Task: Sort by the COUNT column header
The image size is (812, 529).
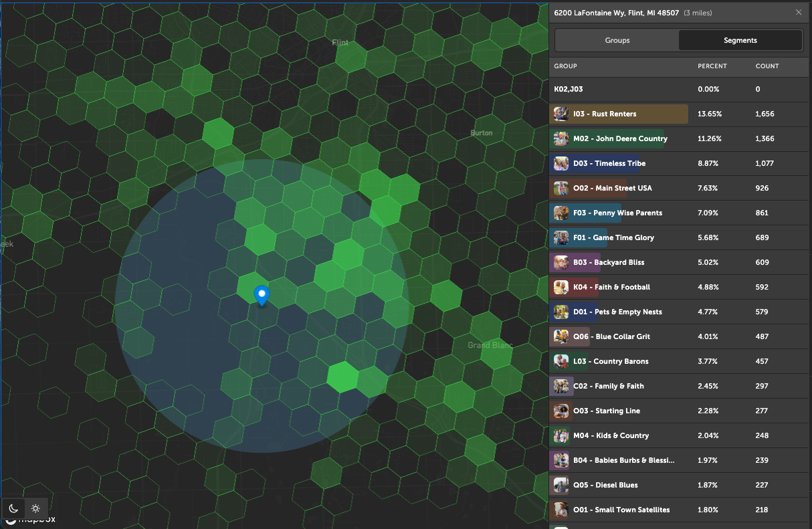Action: (767, 66)
